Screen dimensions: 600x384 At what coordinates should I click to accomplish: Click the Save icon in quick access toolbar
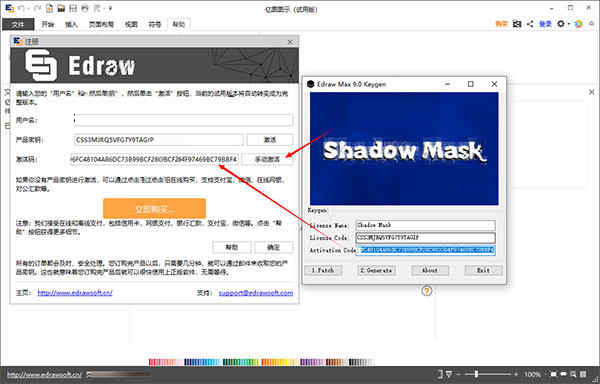(x=73, y=8)
